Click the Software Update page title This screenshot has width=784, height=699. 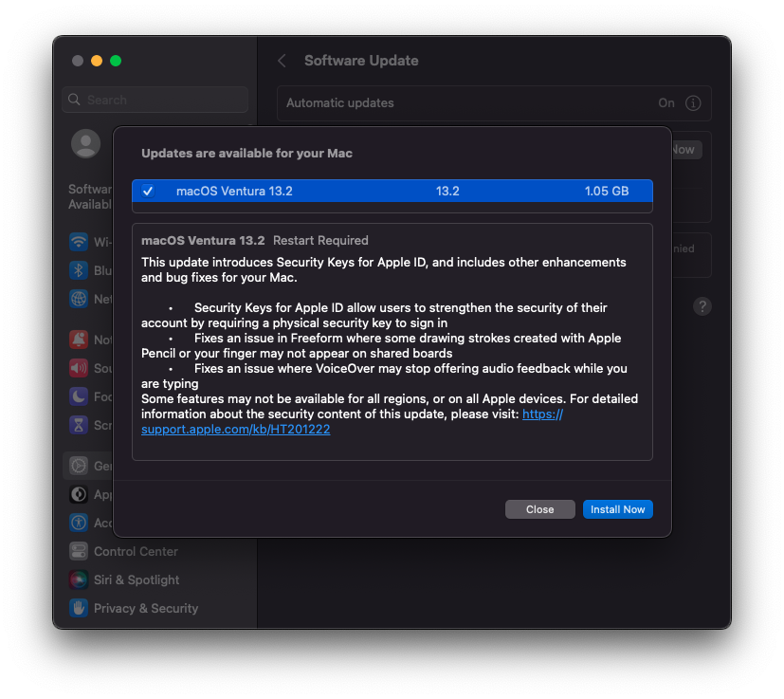361,61
